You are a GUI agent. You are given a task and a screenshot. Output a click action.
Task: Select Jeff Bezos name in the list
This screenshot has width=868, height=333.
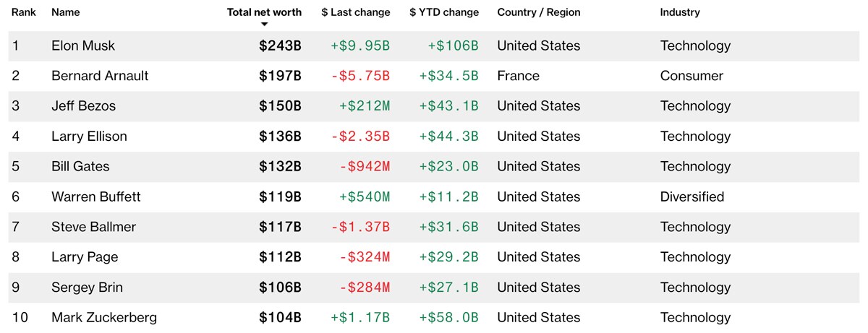tap(83, 106)
